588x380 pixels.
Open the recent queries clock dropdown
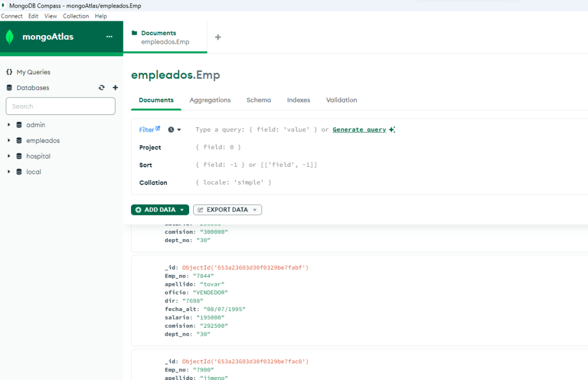(175, 130)
